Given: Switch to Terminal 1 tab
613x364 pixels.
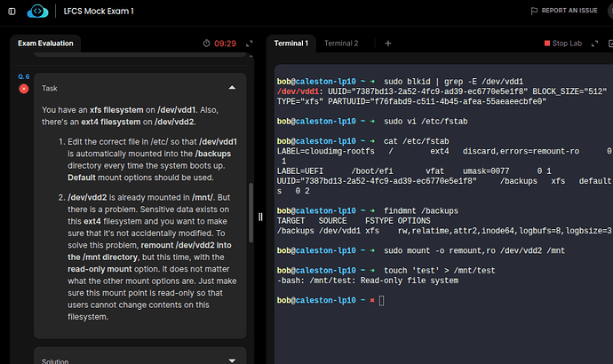Looking at the screenshot, I should 291,43.
